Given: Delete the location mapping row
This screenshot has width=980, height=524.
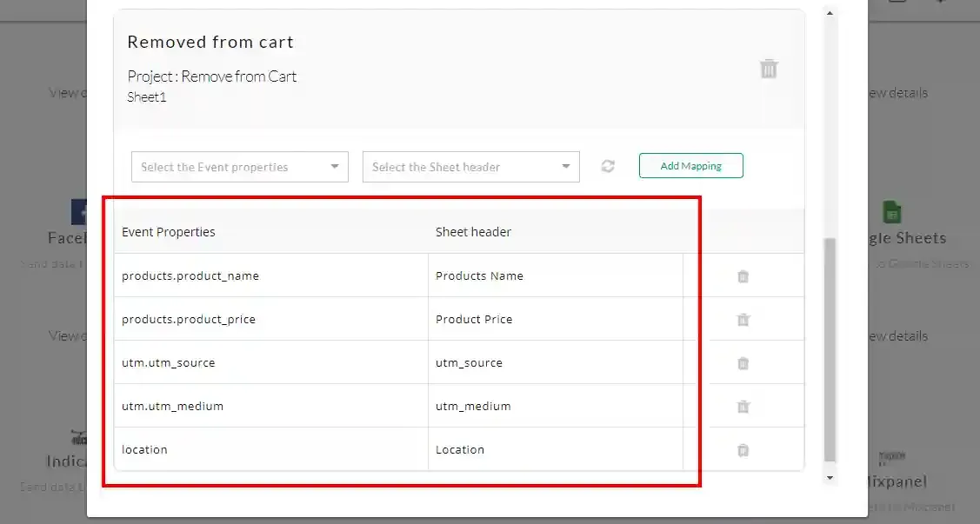Looking at the screenshot, I should pos(743,449).
